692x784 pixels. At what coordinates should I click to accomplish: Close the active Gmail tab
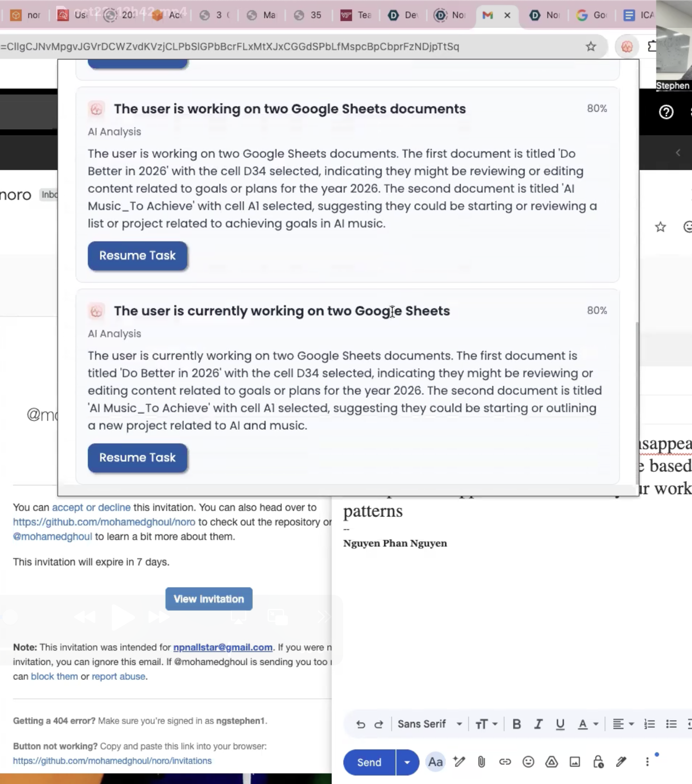(507, 15)
